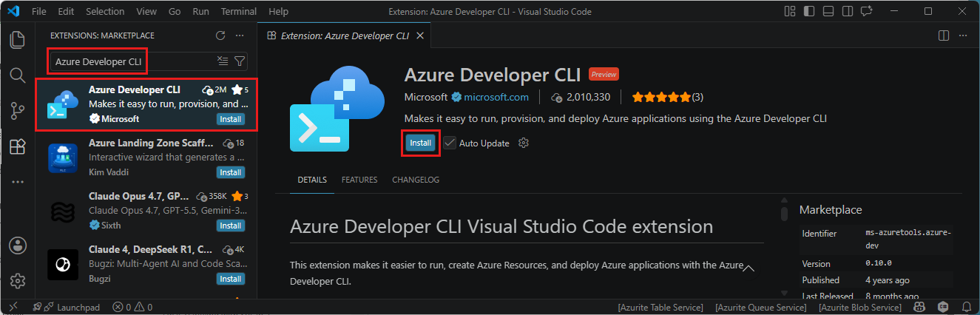This screenshot has height=315, width=980.
Task: Click the five-star rating on details page
Action: (661, 97)
